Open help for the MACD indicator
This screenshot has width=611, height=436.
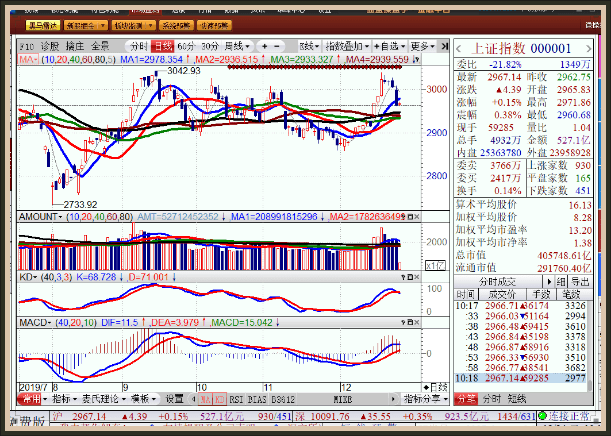[x=403, y=322]
